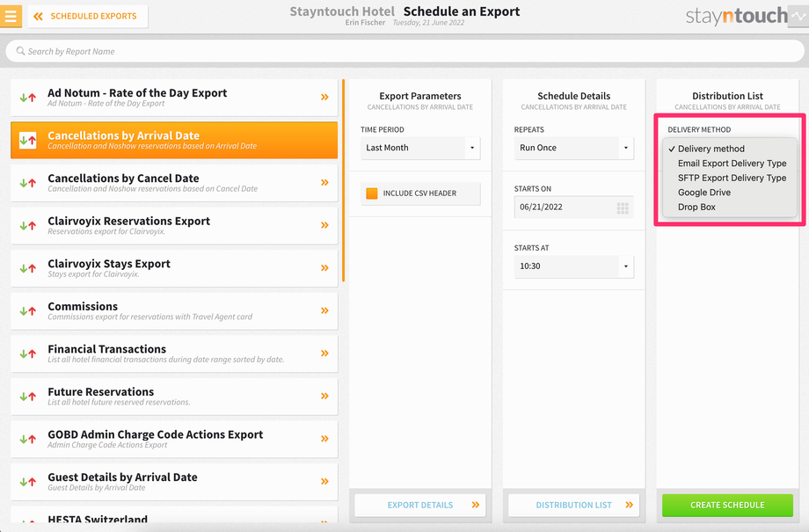This screenshot has width=809, height=532.
Task: Click arrows icon on Ad Notum row
Action: tap(28, 98)
